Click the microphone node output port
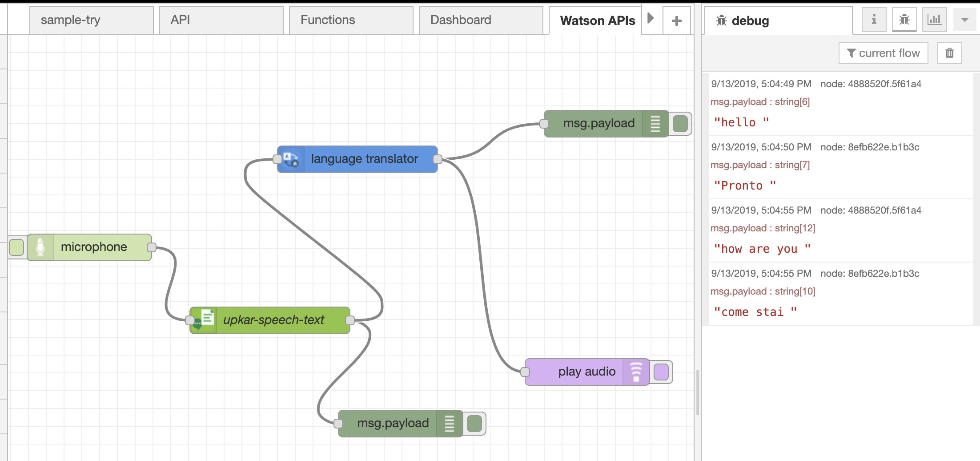This screenshot has width=980, height=461. click(152, 247)
